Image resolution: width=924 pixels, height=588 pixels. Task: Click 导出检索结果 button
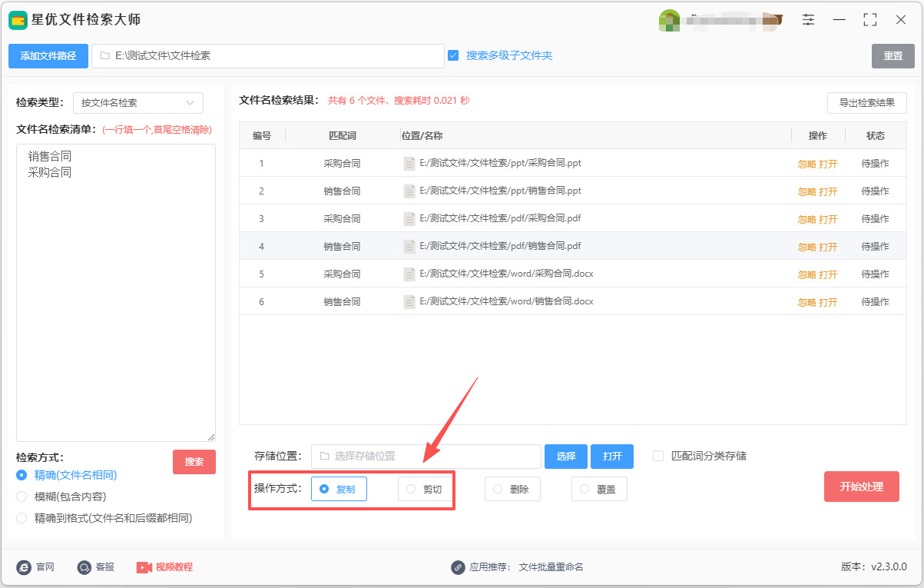pos(867,103)
